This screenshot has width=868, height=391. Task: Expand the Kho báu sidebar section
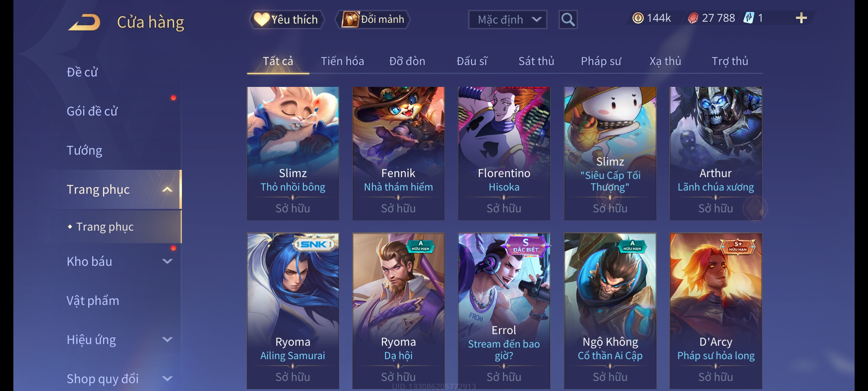point(167,261)
